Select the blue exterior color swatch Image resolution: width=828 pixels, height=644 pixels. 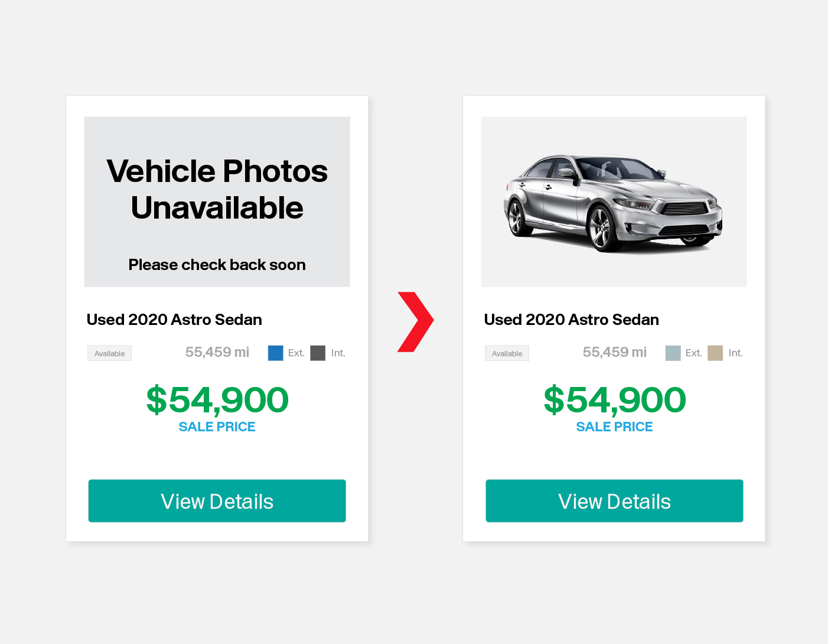[276, 353]
